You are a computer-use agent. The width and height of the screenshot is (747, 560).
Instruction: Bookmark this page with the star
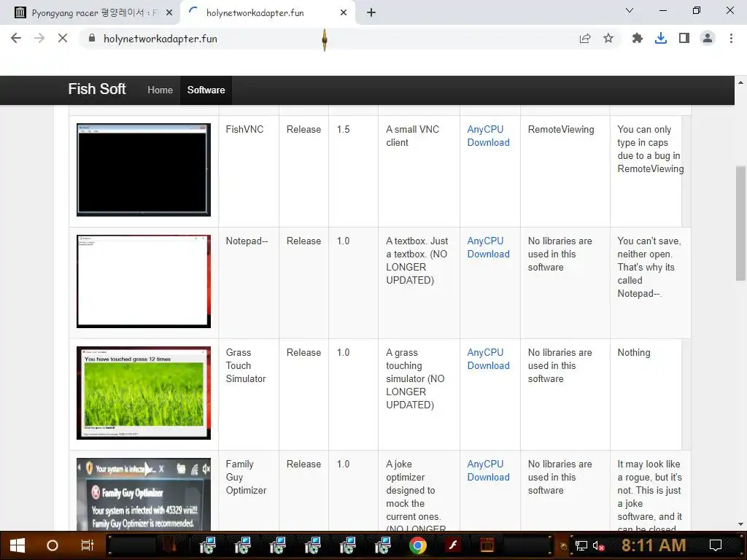tap(608, 38)
